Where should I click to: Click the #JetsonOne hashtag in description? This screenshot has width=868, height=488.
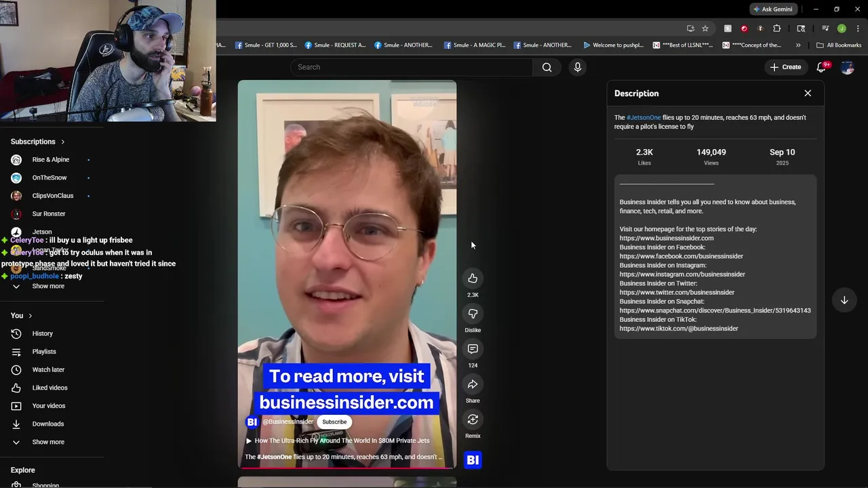(x=644, y=118)
